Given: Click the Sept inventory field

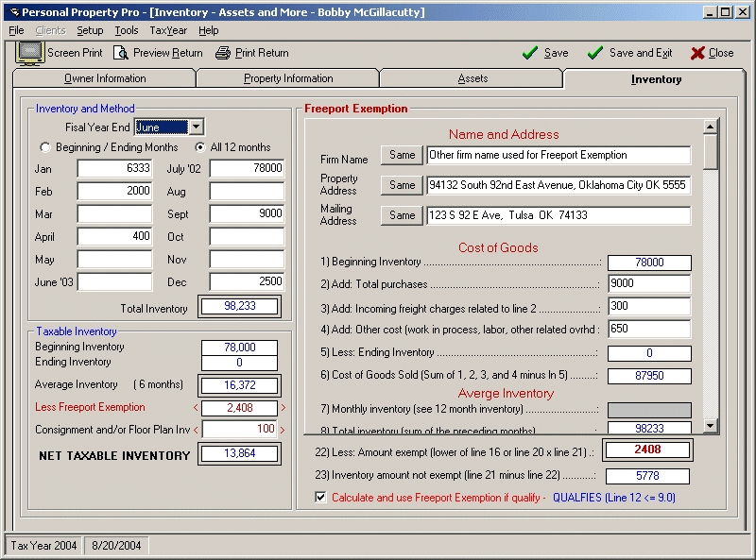Looking at the screenshot, I should click(x=247, y=213).
